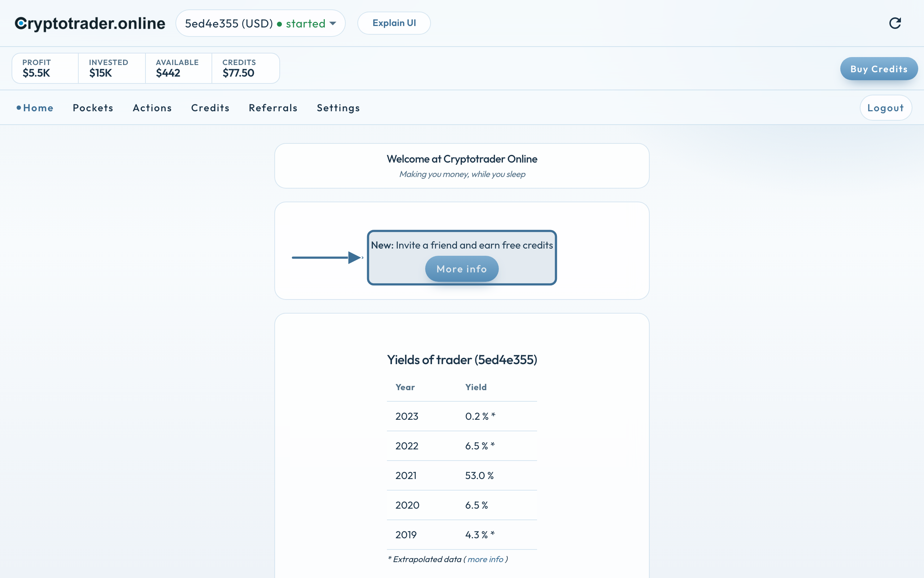The width and height of the screenshot is (924, 578).
Task: Click the 2023 year row
Action: tap(462, 416)
